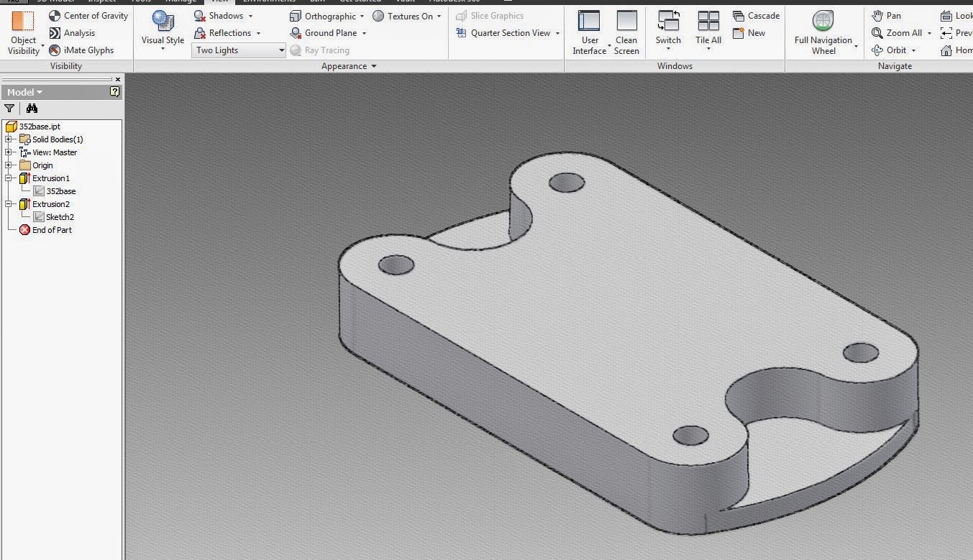
Task: Launch the Full Navigation Wheel
Action: pyautogui.click(x=823, y=33)
